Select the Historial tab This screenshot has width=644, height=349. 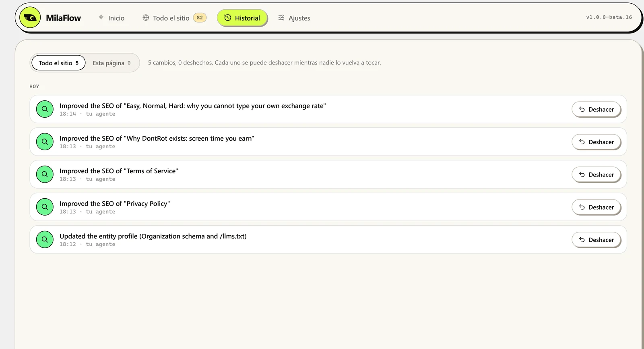242,18
